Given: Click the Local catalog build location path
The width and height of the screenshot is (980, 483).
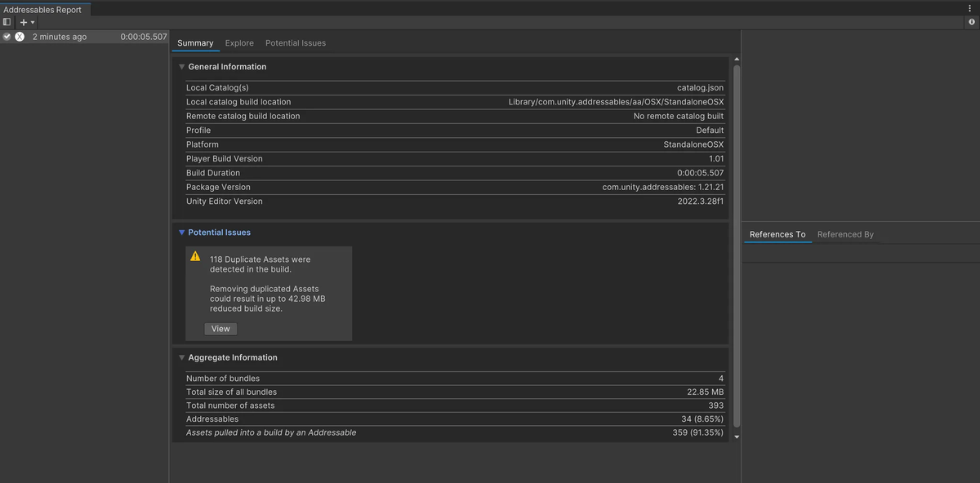Looking at the screenshot, I should click(616, 102).
